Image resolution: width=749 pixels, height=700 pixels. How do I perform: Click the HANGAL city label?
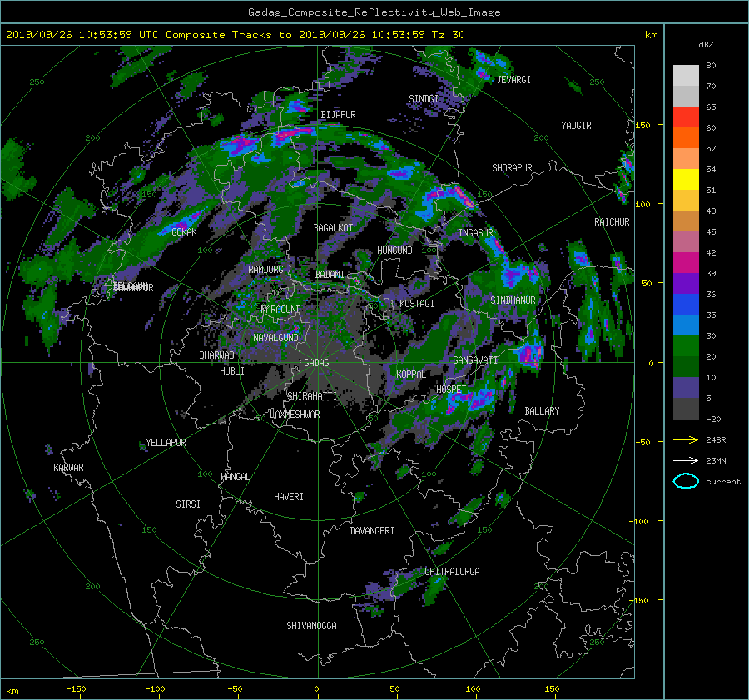(235, 477)
